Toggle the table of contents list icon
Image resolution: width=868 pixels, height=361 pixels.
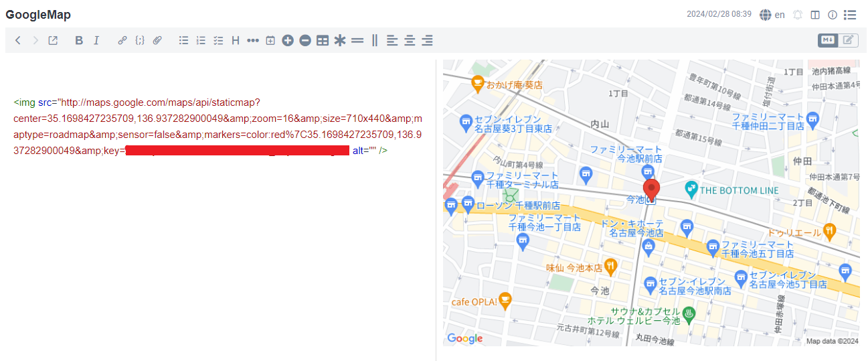[850, 15]
